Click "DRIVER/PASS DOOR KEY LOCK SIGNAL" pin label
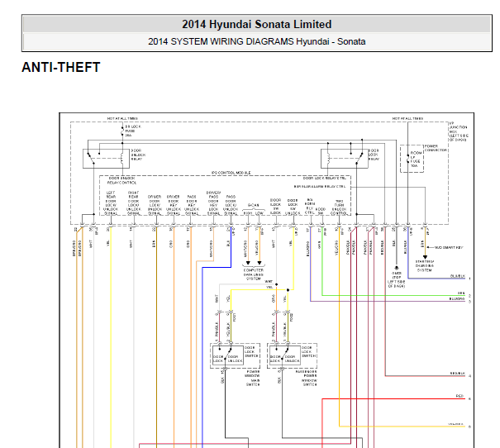 click(x=213, y=203)
